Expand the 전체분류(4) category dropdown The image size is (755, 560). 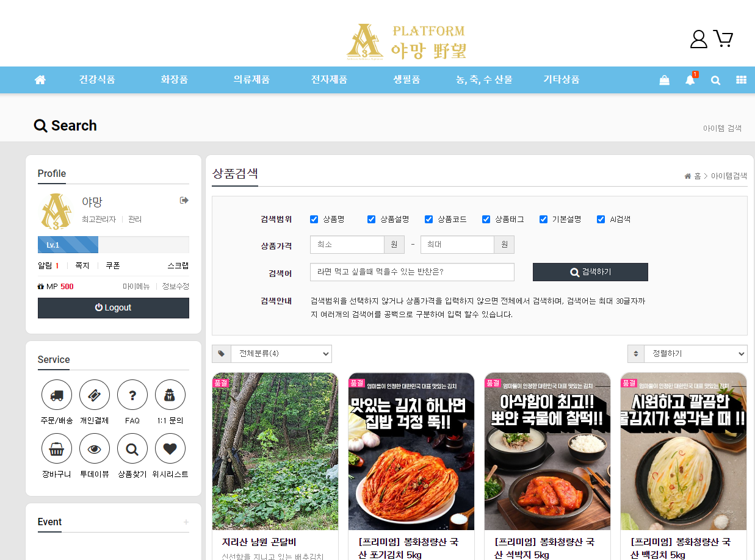tap(281, 354)
